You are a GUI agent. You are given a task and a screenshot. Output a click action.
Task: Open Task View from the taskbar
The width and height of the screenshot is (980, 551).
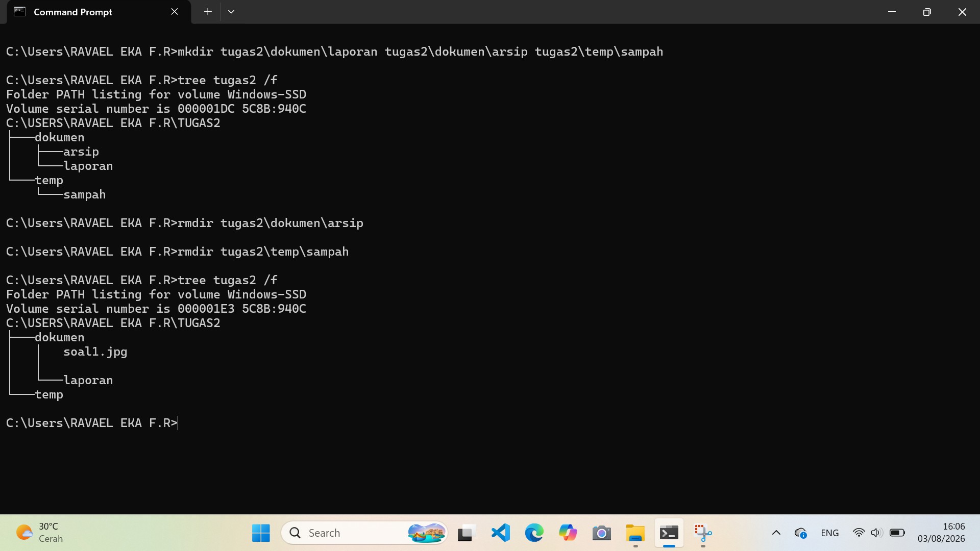coord(467,533)
